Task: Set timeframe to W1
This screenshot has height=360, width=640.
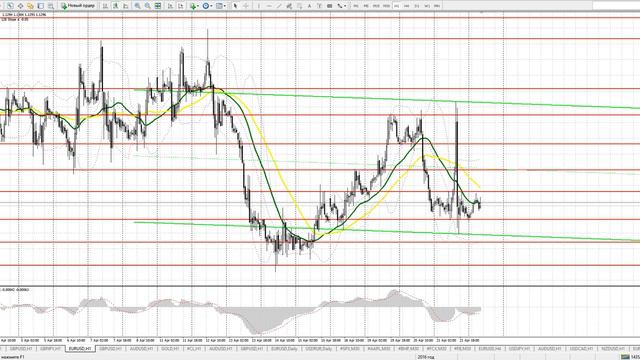Action: [x=427, y=6]
